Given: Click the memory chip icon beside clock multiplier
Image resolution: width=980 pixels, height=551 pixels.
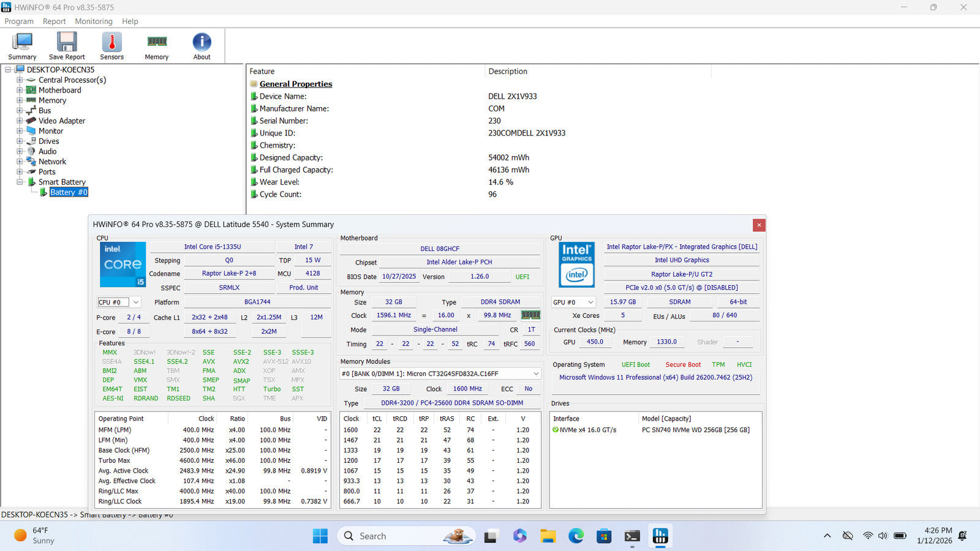Looking at the screenshot, I should point(530,315).
